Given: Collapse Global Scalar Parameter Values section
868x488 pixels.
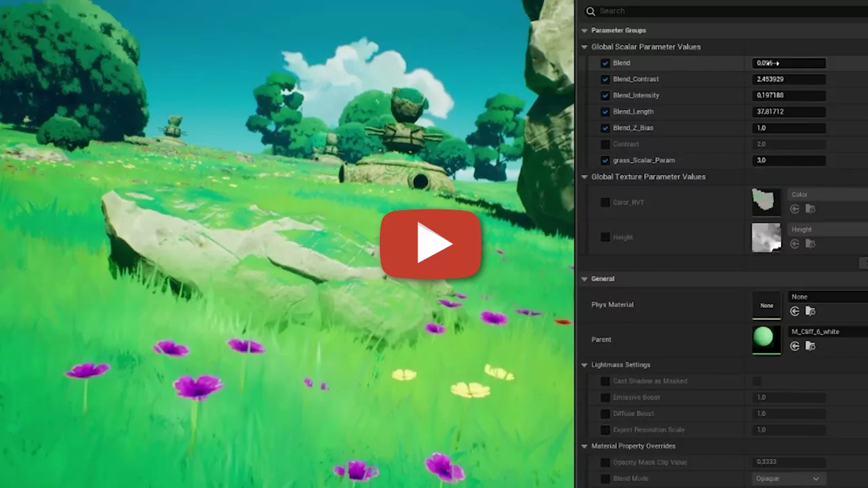Looking at the screenshot, I should 585,47.
